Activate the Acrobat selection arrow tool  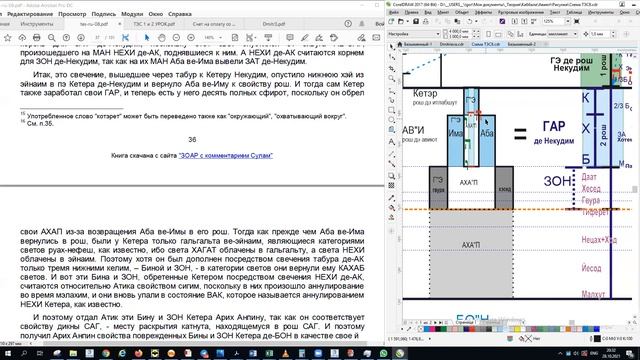[x=147, y=38]
